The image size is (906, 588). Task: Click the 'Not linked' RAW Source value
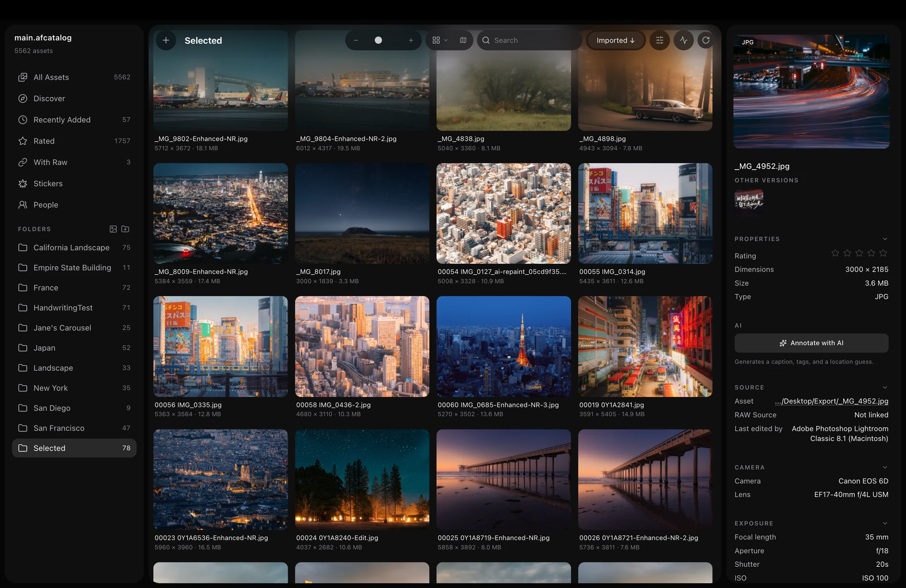click(871, 415)
